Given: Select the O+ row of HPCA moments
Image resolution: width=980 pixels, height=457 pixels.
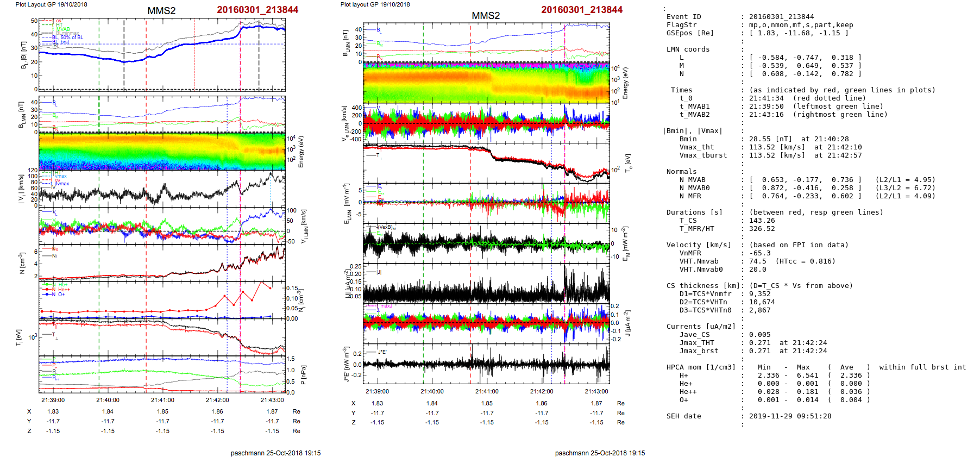Looking at the screenshot, I should pos(775,400).
